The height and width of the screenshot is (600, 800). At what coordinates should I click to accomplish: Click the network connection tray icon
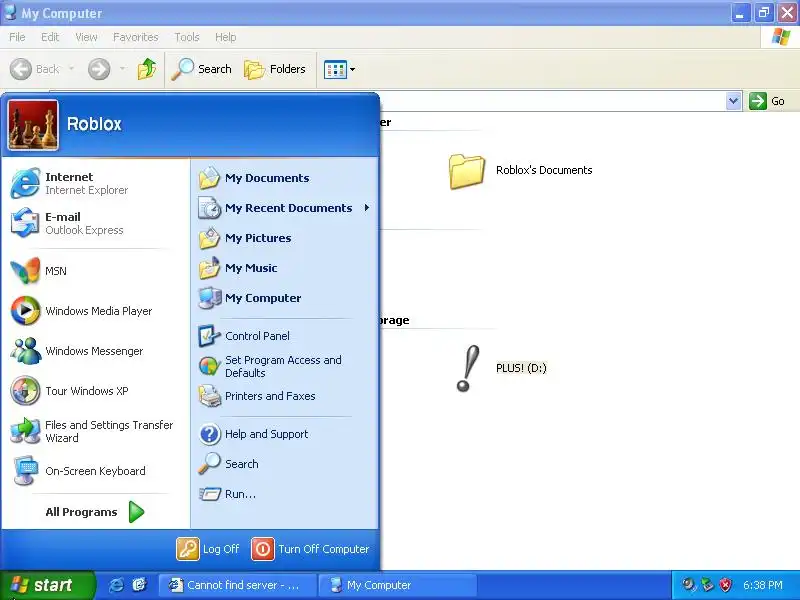(x=707, y=585)
